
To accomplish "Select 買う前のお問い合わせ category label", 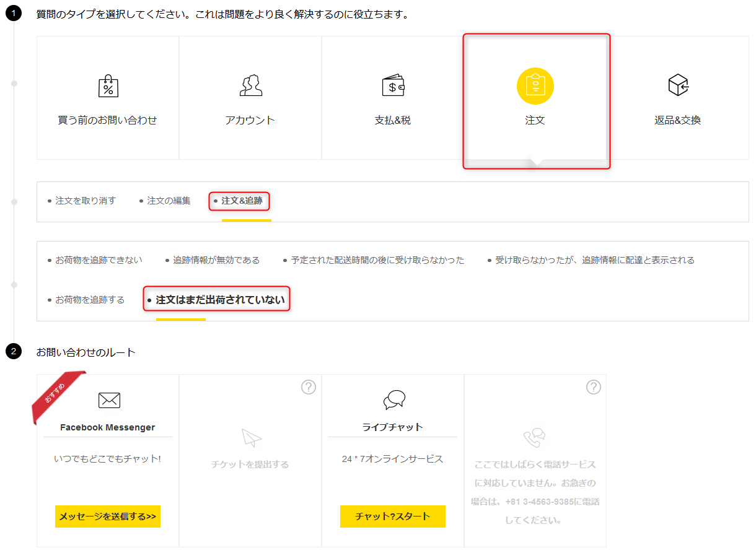I will click(108, 120).
